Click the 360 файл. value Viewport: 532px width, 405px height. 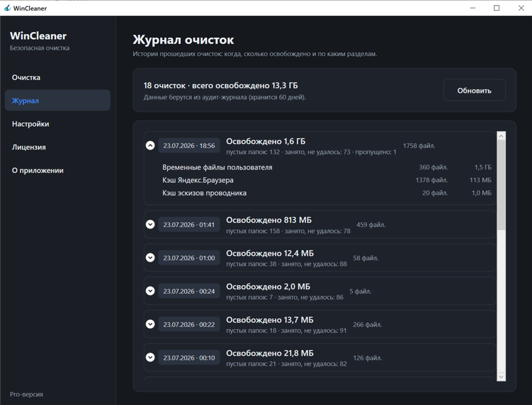(x=433, y=167)
